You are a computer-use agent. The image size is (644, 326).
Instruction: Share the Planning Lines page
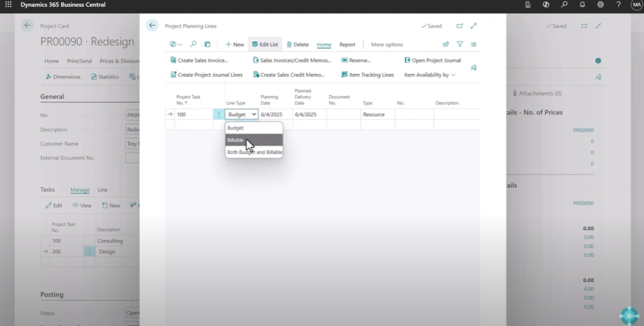tap(446, 45)
